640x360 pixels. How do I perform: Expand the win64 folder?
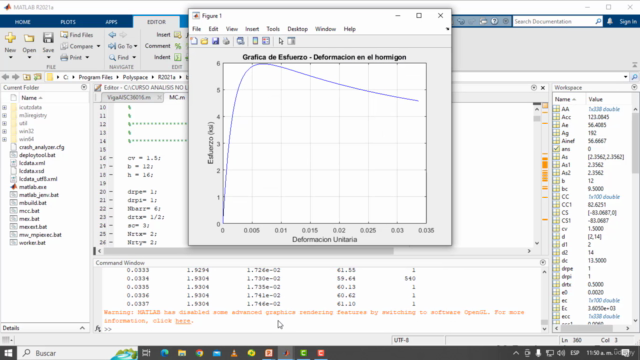pyautogui.click(x=4, y=139)
